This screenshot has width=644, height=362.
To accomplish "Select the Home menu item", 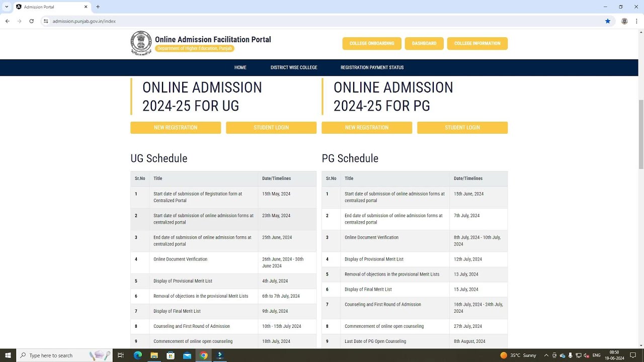I will [x=240, y=67].
